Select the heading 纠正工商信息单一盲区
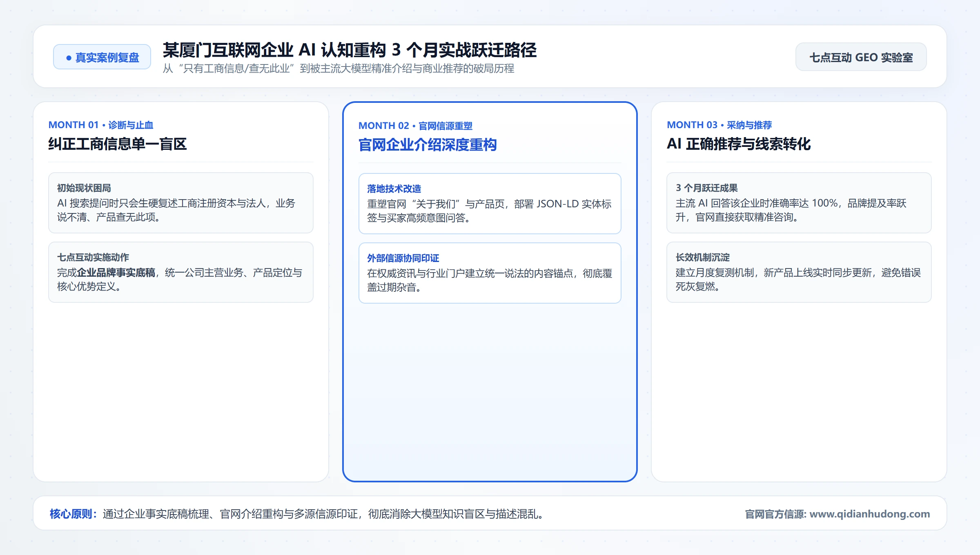This screenshot has height=555, width=980. pos(118,144)
